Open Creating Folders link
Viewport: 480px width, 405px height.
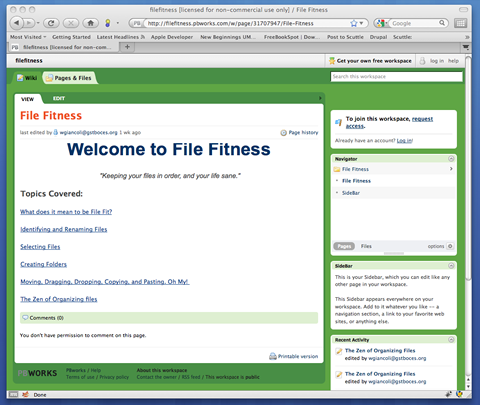(43, 264)
